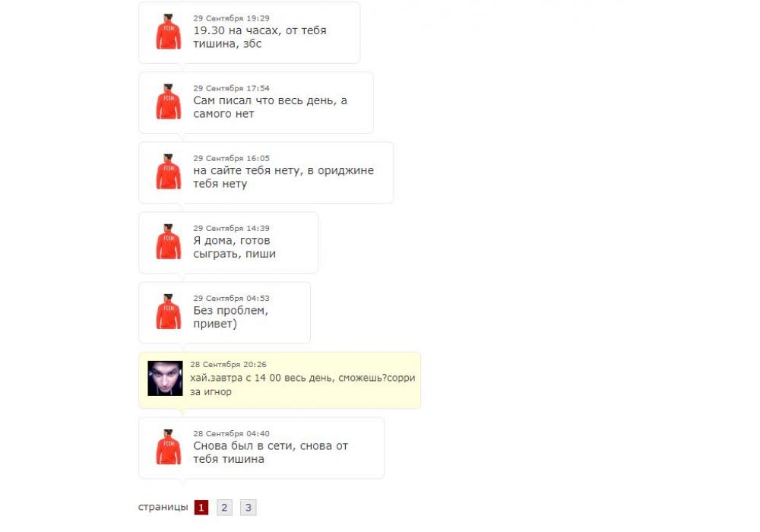Select the message 'Сам писал что весь день'
This screenshot has width=760, height=532.
(x=270, y=107)
